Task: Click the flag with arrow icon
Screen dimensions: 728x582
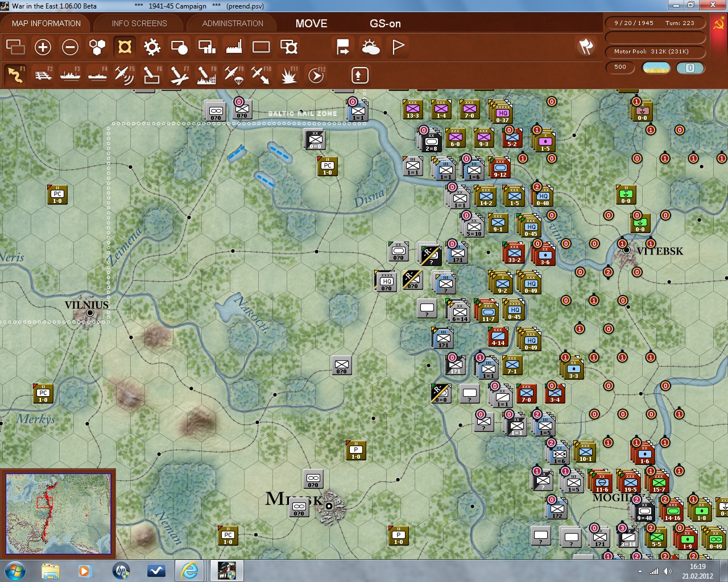Action: (x=343, y=47)
